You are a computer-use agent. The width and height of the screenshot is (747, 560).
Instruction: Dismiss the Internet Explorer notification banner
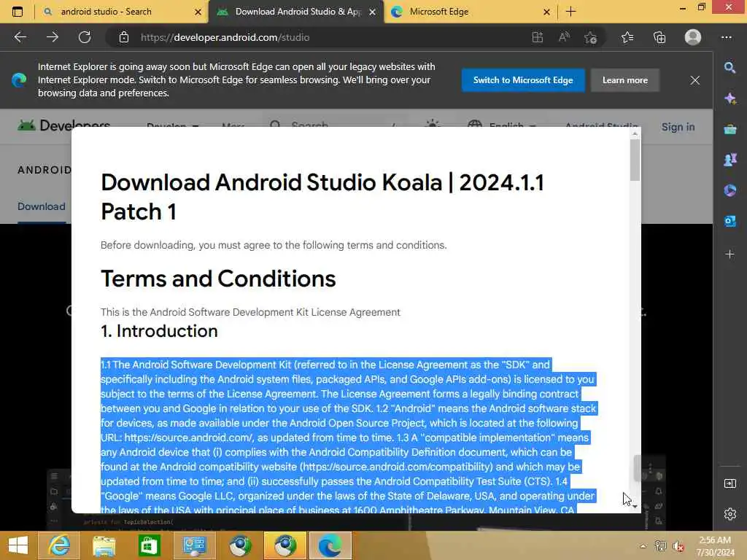[695, 80]
